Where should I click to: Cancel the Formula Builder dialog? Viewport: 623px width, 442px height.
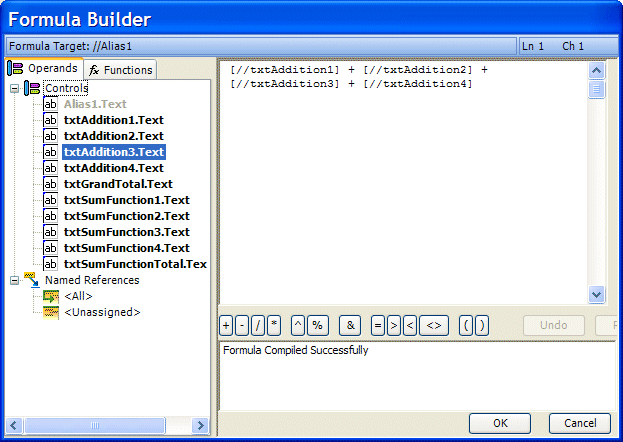point(580,423)
